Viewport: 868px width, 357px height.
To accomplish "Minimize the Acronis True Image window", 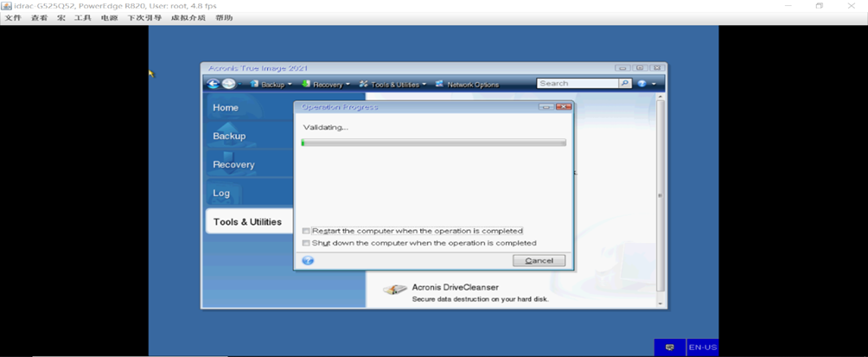I will [x=622, y=68].
